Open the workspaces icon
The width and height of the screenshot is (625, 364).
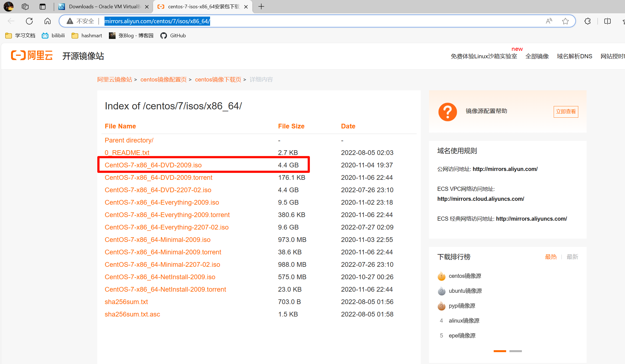(25, 7)
